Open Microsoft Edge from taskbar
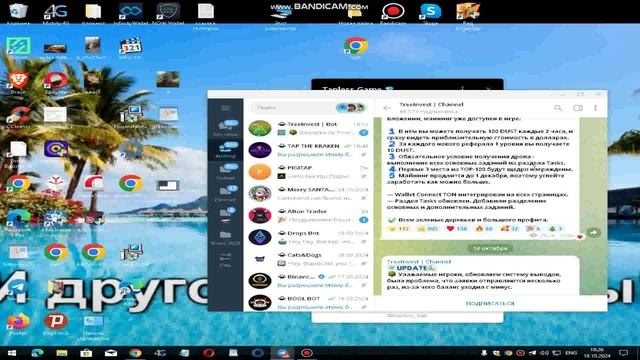Viewport: 640px width, 360px height. (x=37, y=353)
